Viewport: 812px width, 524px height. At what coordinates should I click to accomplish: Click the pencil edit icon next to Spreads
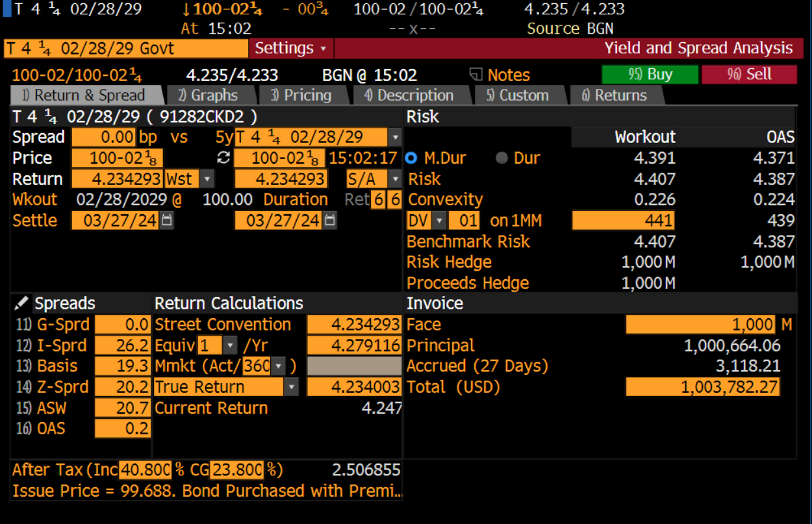tap(21, 303)
